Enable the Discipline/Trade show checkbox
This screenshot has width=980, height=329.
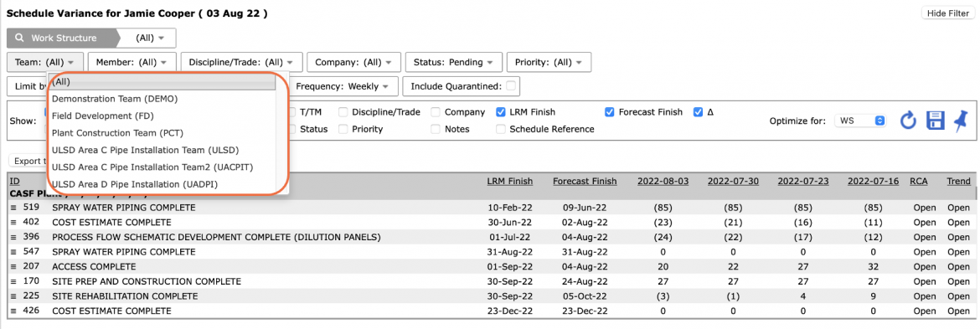point(343,112)
